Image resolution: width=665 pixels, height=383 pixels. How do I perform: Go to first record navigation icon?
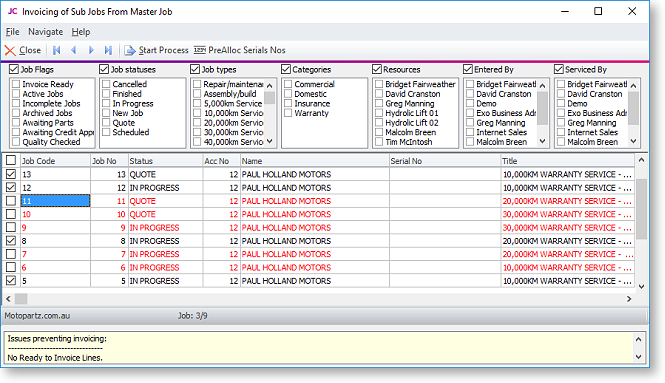56,50
